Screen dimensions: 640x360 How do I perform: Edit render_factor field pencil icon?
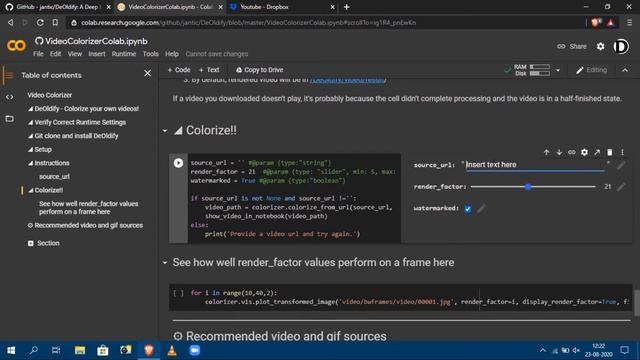[x=621, y=187]
